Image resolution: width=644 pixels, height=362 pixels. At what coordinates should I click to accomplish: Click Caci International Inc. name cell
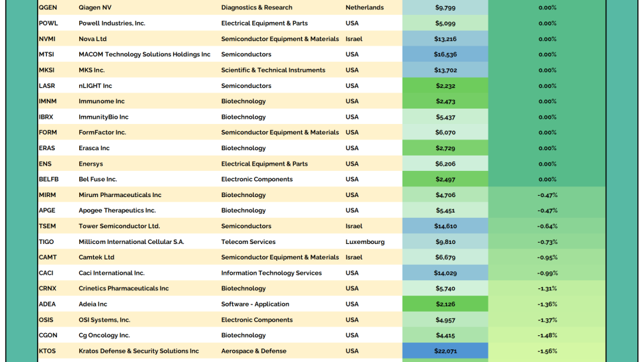(112, 273)
